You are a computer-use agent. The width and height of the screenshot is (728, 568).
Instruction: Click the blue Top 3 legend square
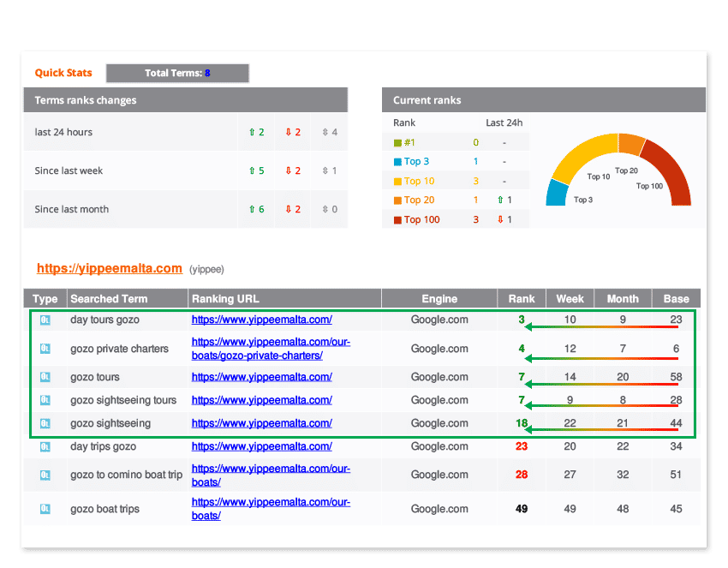pos(397,162)
